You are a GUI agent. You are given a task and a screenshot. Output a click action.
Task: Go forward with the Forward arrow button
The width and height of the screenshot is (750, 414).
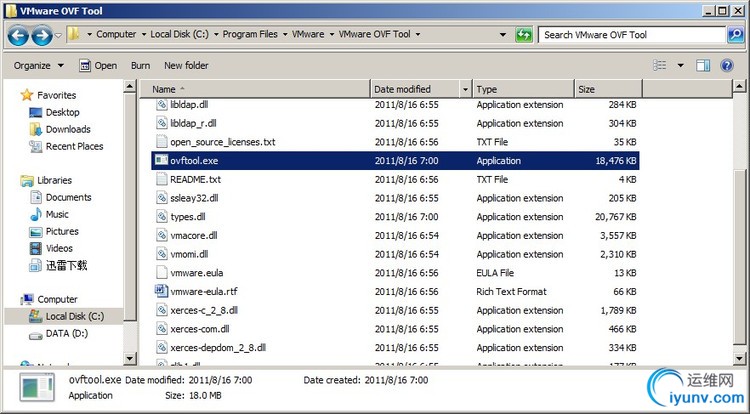pos(42,35)
